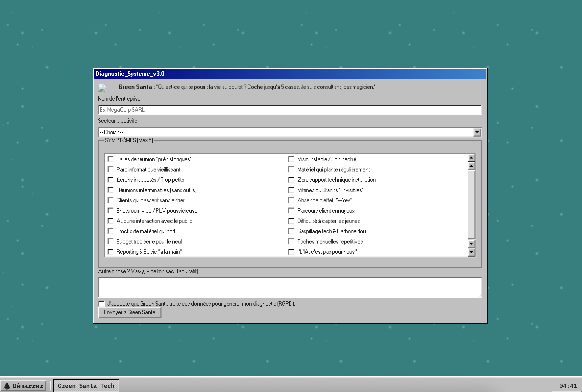The width and height of the screenshot is (582, 392).
Task: Click the textarea resize grip corner
Action: tap(480, 295)
